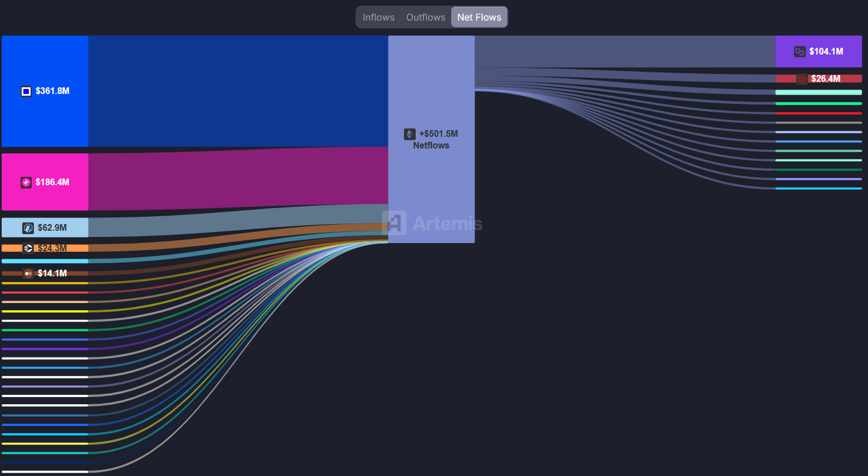868x476 pixels.
Task: Select the +$501.5M center value
Action: [438, 134]
